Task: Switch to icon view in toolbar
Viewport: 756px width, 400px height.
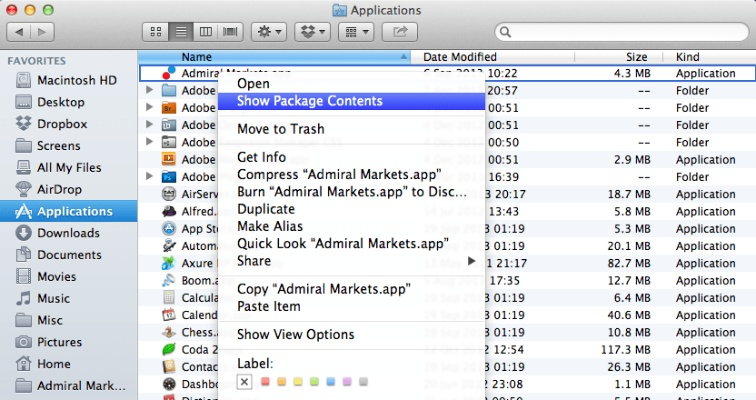Action: (155, 33)
